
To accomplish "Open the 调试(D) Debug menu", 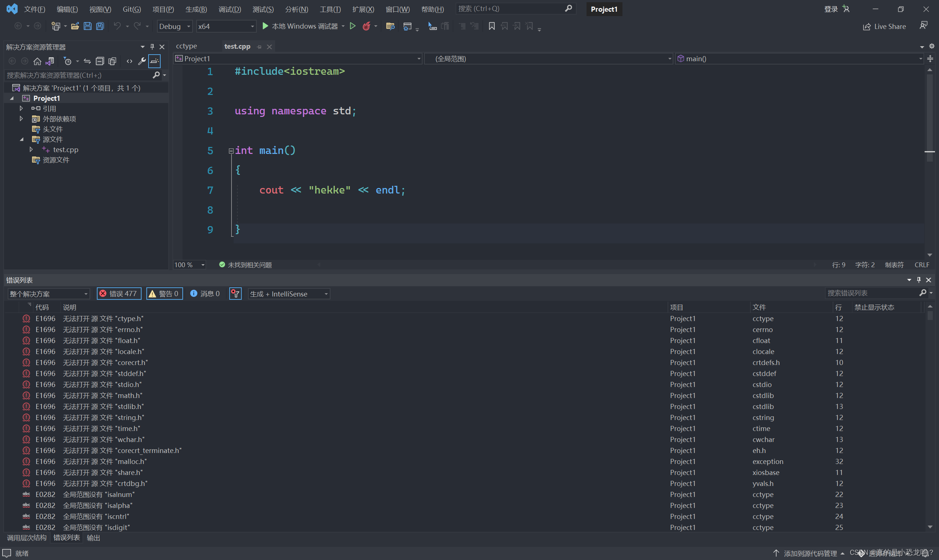I will click(x=230, y=9).
